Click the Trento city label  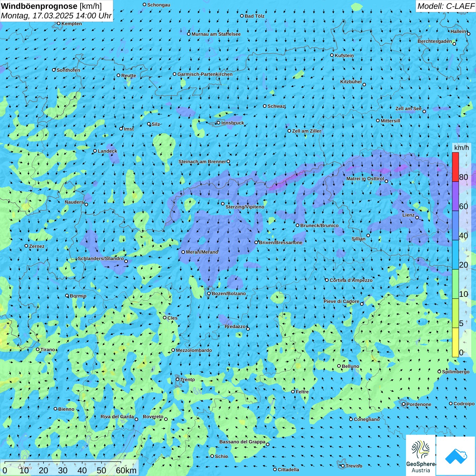[x=188, y=379]
